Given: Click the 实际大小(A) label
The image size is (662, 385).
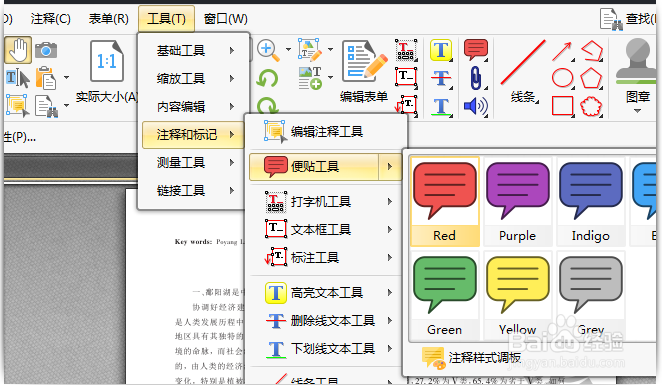Looking at the screenshot, I should point(107,97).
